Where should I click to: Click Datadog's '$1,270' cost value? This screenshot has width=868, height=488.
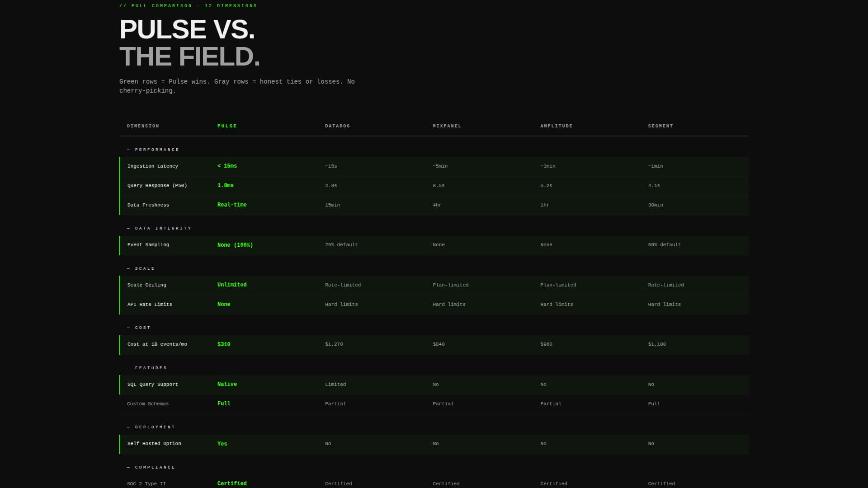tap(334, 344)
